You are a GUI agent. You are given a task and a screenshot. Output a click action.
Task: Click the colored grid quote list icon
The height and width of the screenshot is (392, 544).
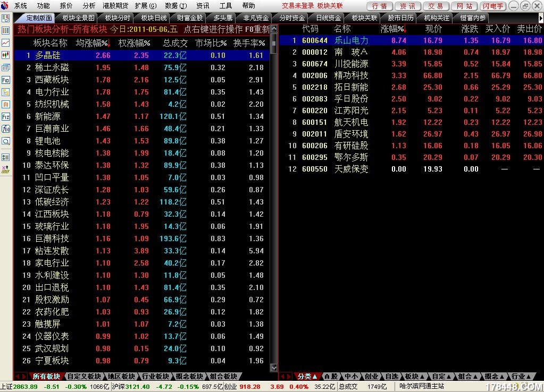(x=6, y=30)
